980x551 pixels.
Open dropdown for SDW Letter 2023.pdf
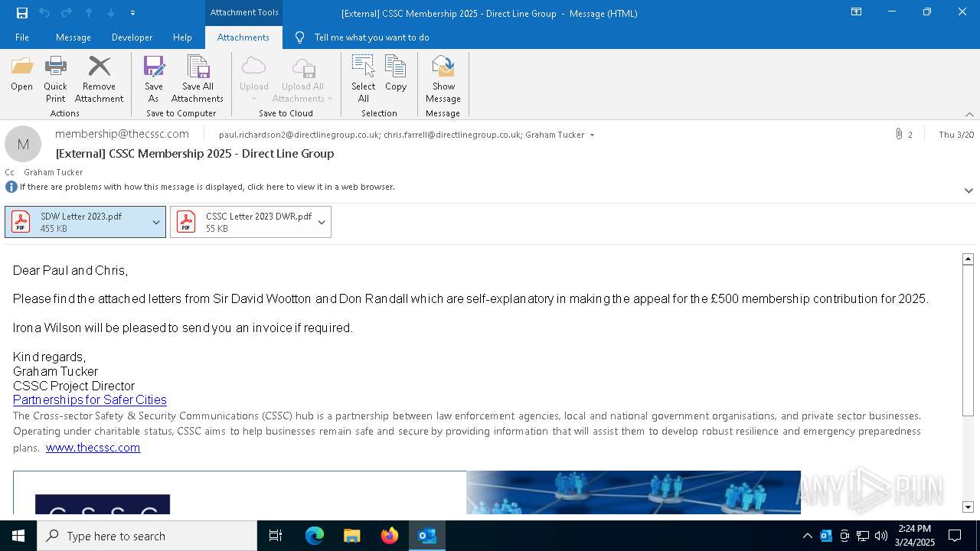(x=156, y=222)
